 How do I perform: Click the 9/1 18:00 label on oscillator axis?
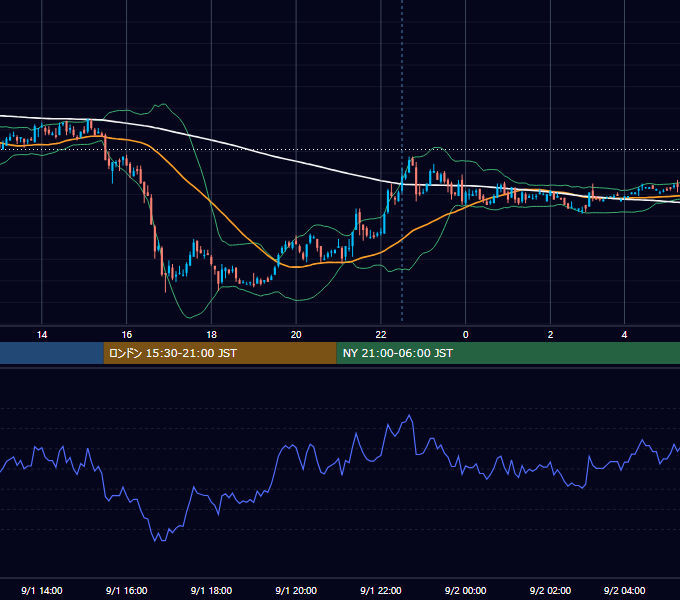click(x=211, y=590)
